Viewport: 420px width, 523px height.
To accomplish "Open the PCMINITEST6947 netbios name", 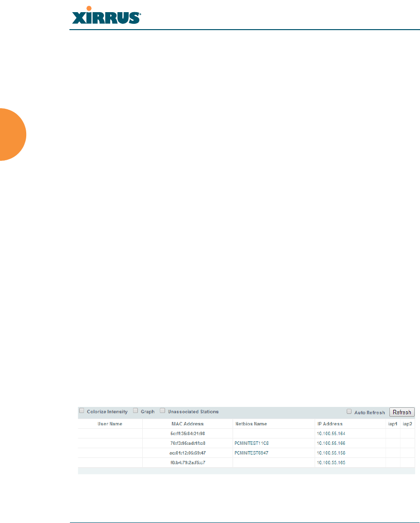I will tap(251, 453).
